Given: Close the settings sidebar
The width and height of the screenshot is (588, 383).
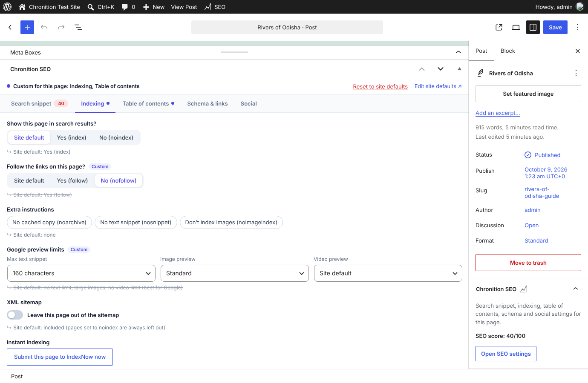Looking at the screenshot, I should (x=578, y=51).
